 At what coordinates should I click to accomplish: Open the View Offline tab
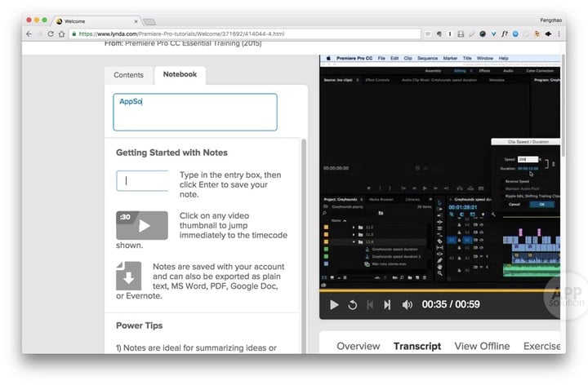(482, 346)
